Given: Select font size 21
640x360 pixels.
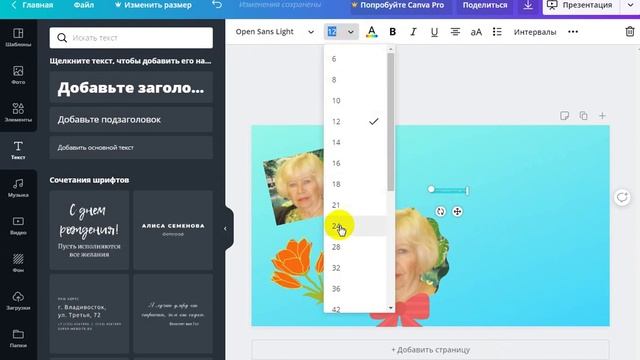Looking at the screenshot, I should pyautogui.click(x=355, y=205).
